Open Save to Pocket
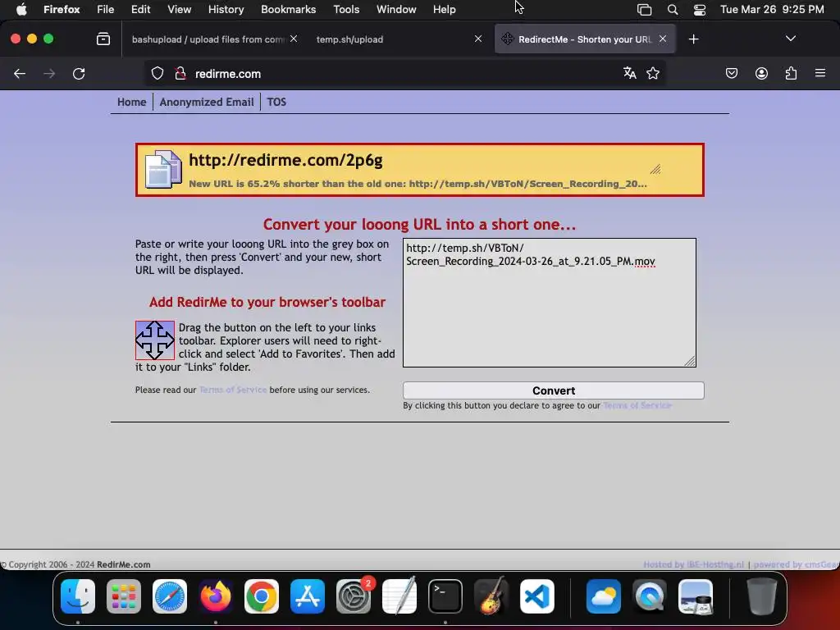Screen dimensions: 840x630 tap(731, 73)
